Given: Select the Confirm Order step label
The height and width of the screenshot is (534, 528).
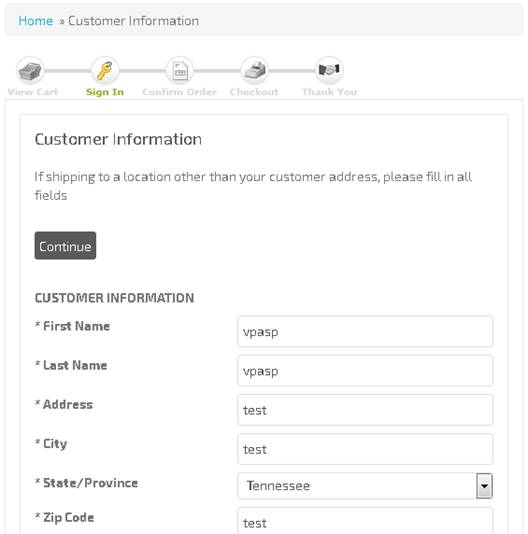Looking at the screenshot, I should pos(179,92).
